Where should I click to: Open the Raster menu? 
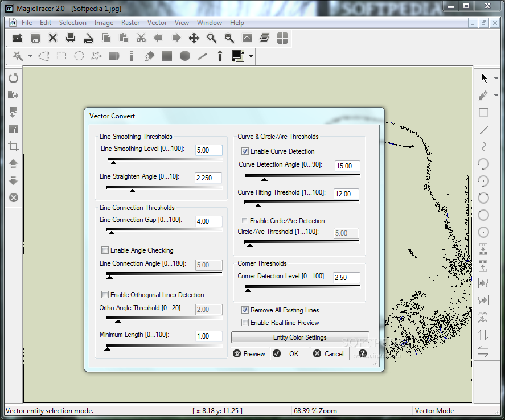click(130, 23)
